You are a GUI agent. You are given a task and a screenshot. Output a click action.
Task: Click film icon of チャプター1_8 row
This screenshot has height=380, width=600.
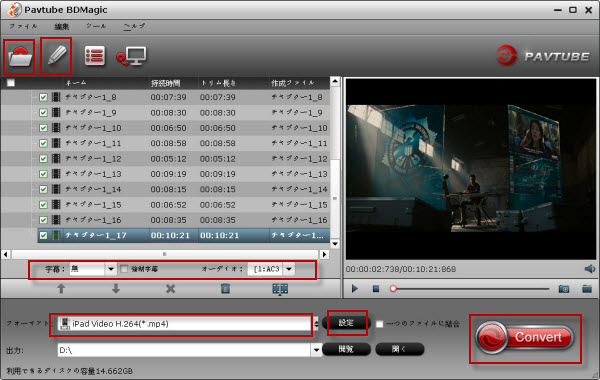tap(56, 97)
